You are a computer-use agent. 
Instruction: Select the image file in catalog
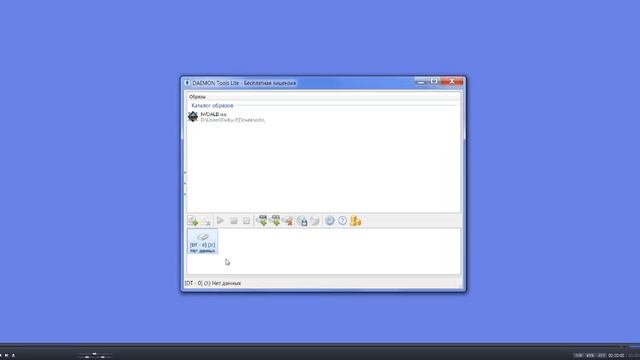tap(226, 117)
